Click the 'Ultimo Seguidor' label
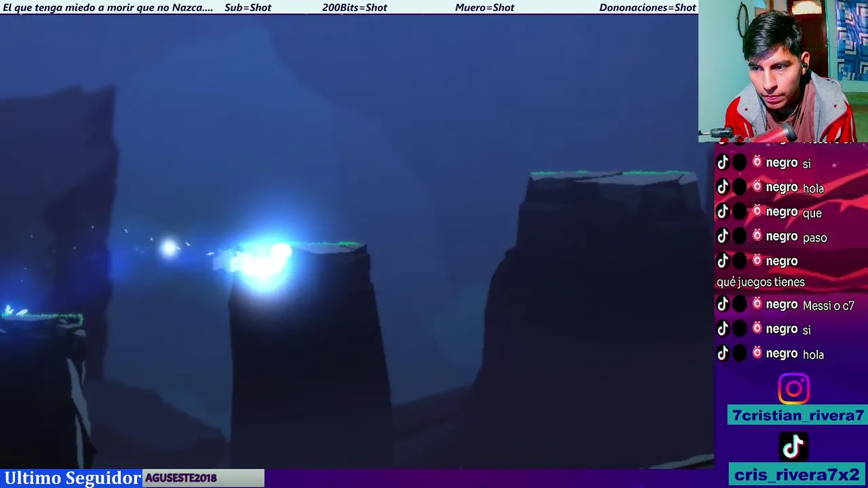 pyautogui.click(x=73, y=478)
